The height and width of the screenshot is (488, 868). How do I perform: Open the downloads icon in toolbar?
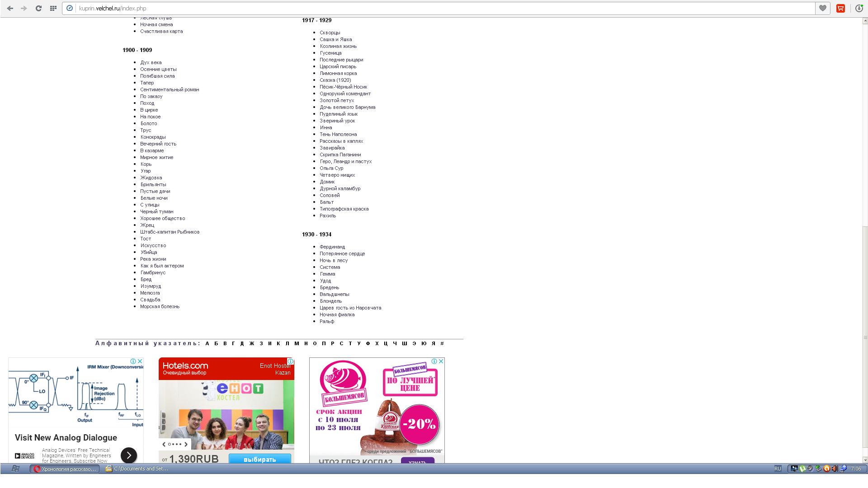pos(859,8)
